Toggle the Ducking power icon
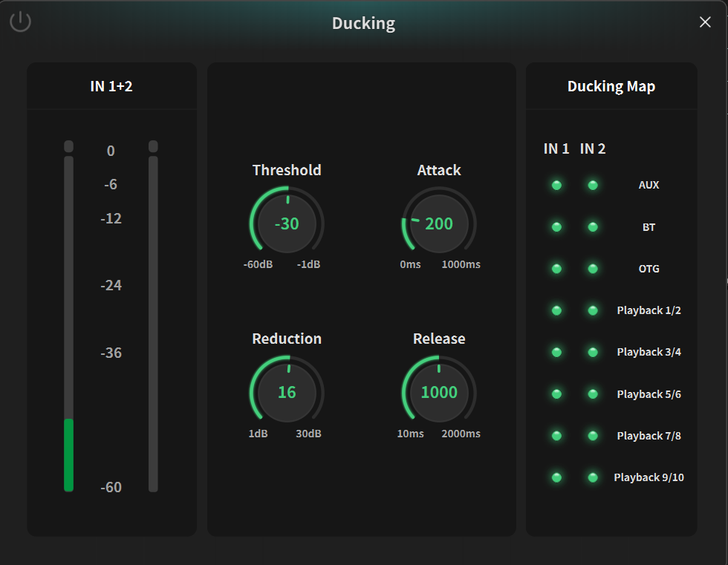The width and height of the screenshot is (728, 565). coord(21,22)
